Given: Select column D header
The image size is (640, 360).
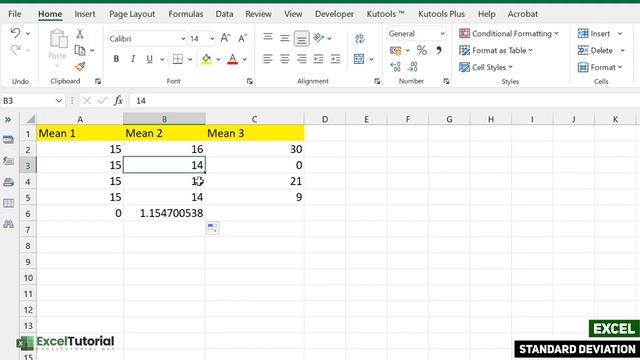Looking at the screenshot, I should pos(325,119).
